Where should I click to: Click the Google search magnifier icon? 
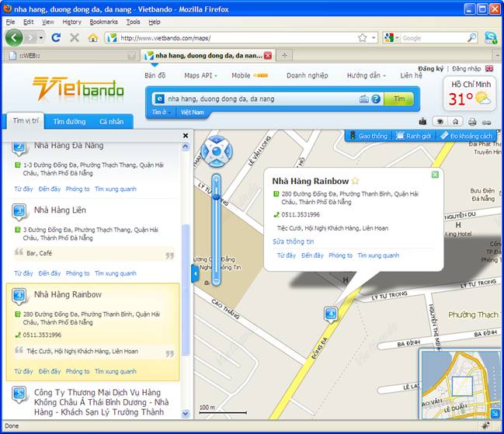tap(471, 38)
